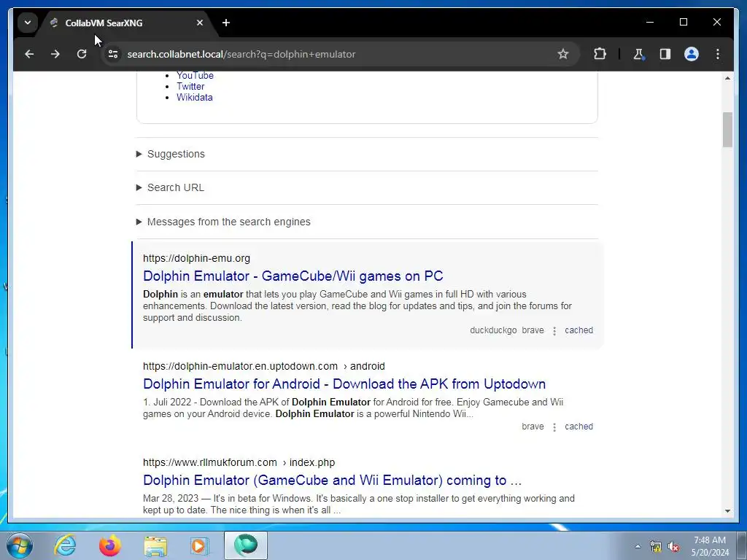Open cached link for dolphin-emu.org result

(x=578, y=330)
